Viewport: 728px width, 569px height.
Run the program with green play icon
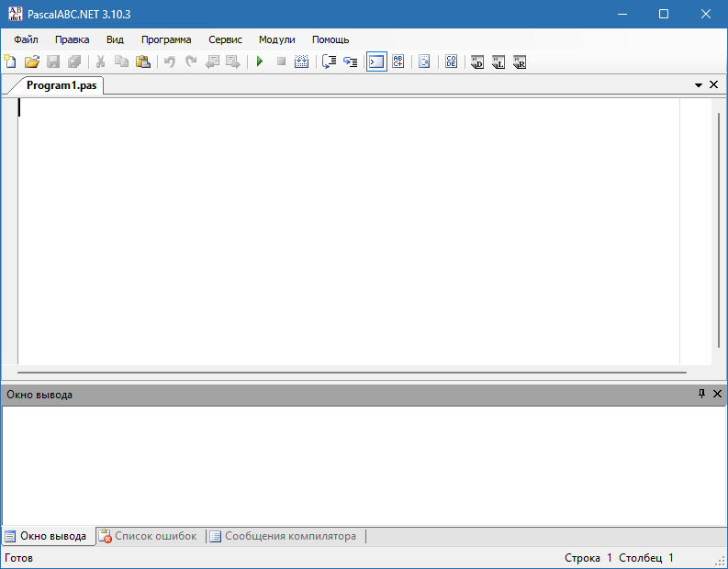click(260, 61)
